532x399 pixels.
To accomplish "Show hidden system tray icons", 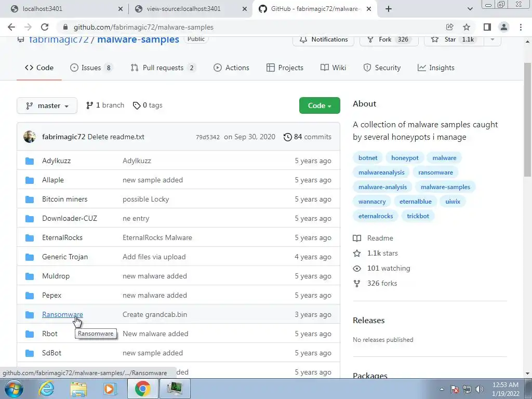I will [442, 389].
